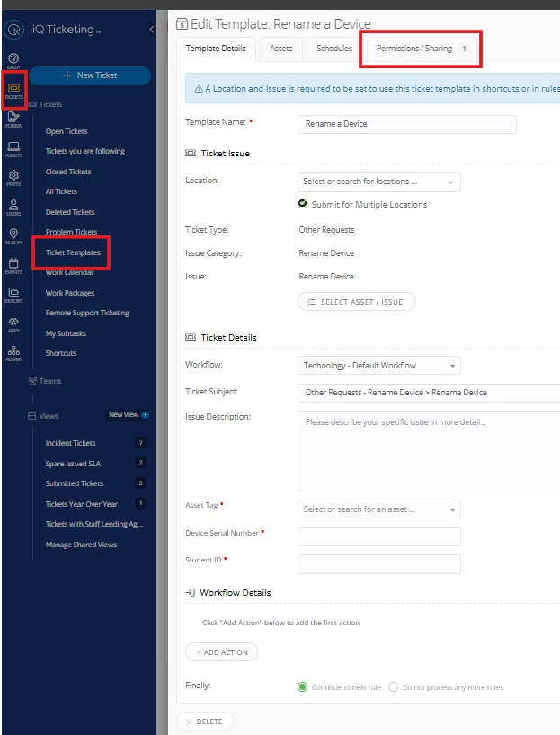Click the plus icon next to New View
Viewport: 560px width, 735px height.
(x=146, y=414)
